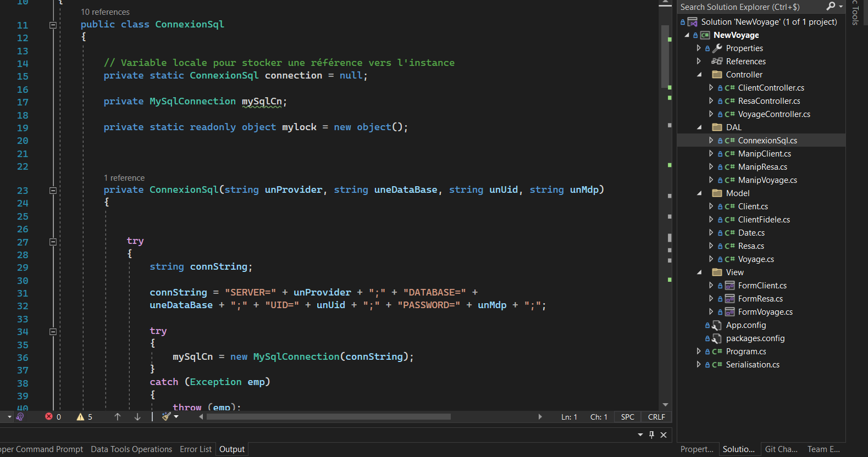Screen dimensions: 868x457
Task: Navigate to next issue with down arrow
Action: coord(137,417)
